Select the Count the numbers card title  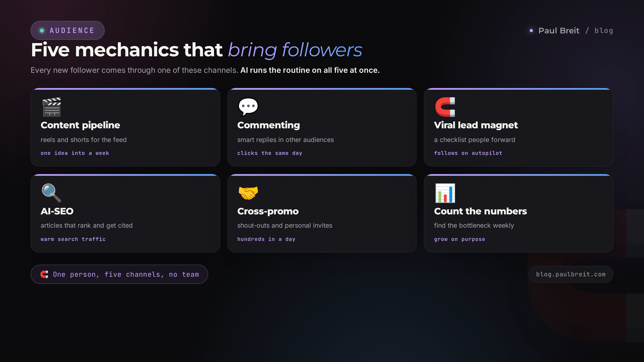click(x=480, y=211)
